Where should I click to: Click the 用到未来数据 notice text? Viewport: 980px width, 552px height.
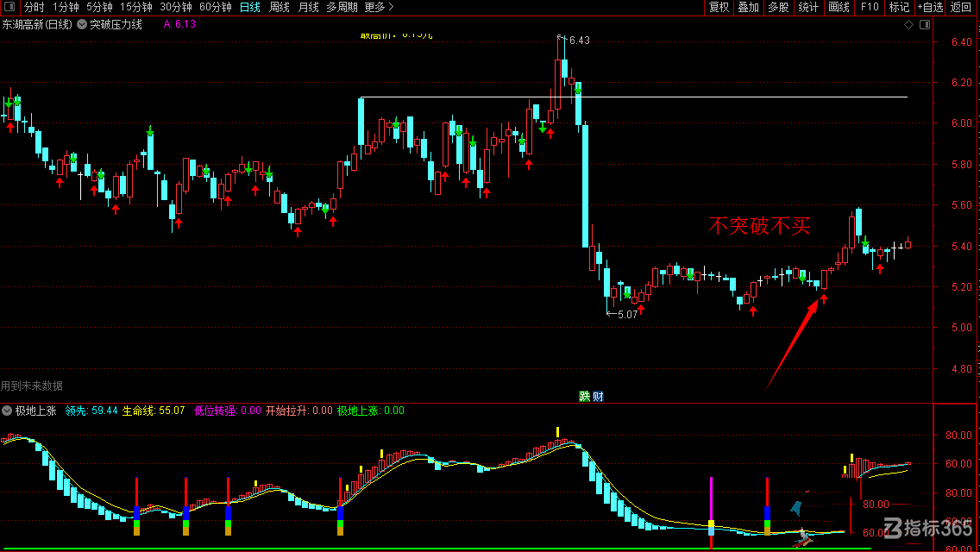[x=32, y=386]
